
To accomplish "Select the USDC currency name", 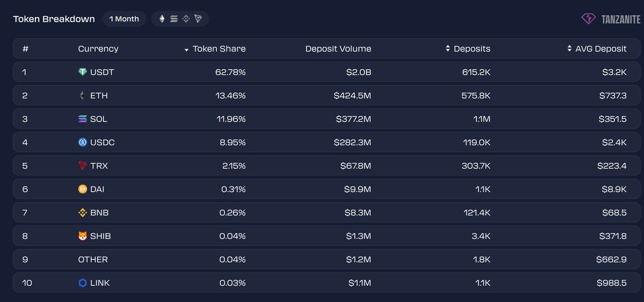I will click(x=103, y=142).
